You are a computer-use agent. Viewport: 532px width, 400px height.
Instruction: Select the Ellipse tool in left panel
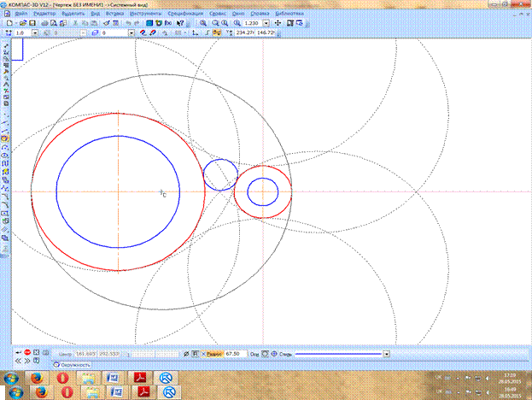click(x=5, y=156)
